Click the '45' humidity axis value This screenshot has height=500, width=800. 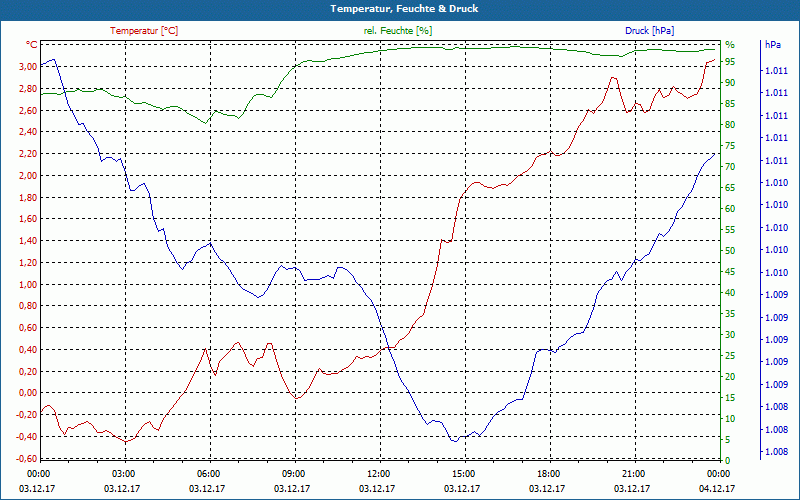point(730,272)
